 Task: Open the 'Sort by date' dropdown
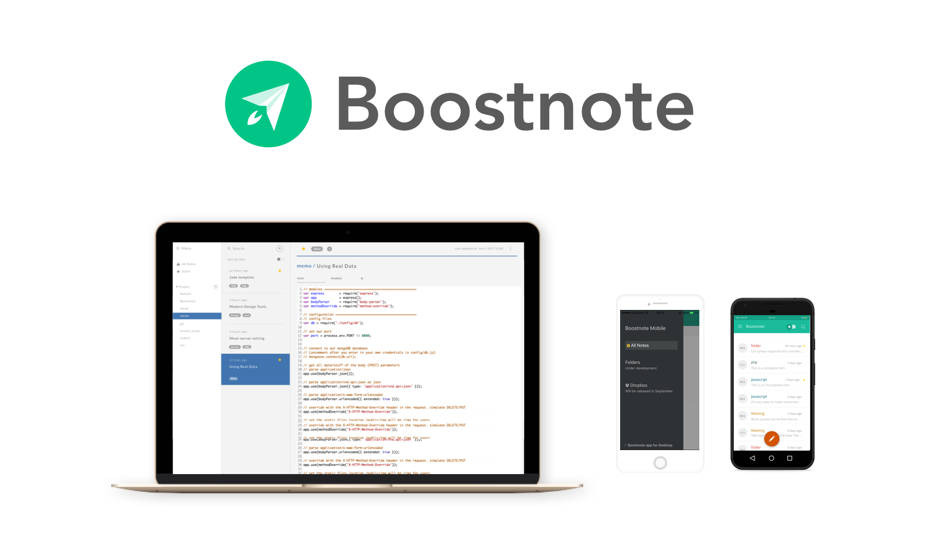(x=236, y=259)
